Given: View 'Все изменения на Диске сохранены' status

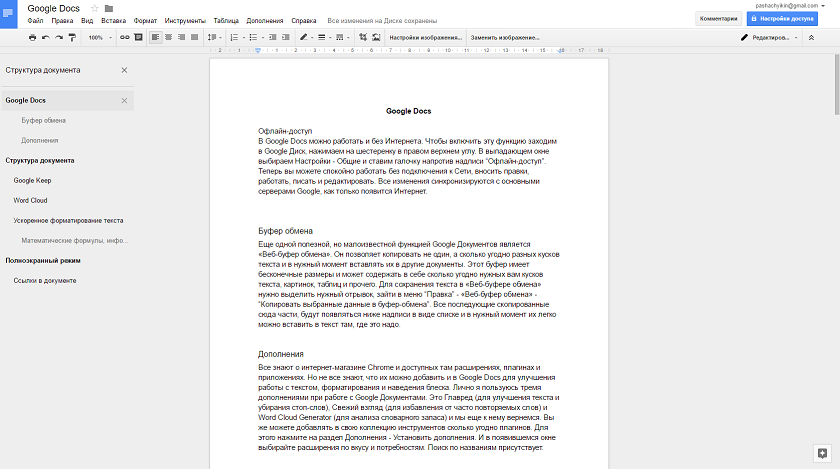Looking at the screenshot, I should [x=382, y=21].
